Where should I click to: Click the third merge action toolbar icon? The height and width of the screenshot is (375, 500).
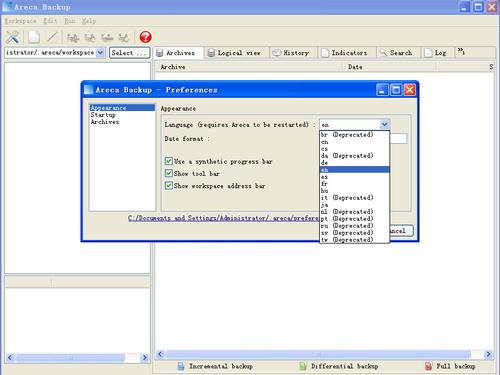(x=107, y=38)
